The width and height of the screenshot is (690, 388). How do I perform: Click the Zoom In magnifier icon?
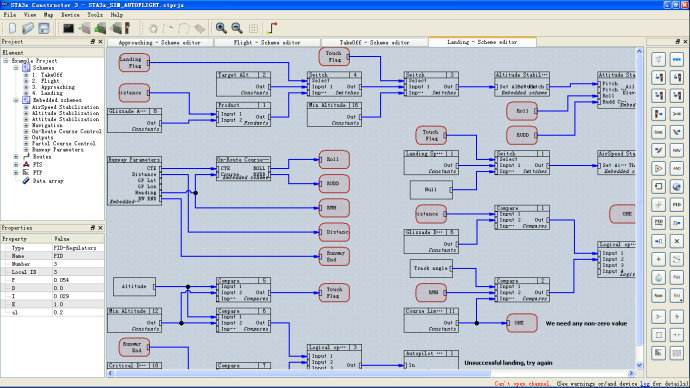pyautogui.click(x=221, y=29)
